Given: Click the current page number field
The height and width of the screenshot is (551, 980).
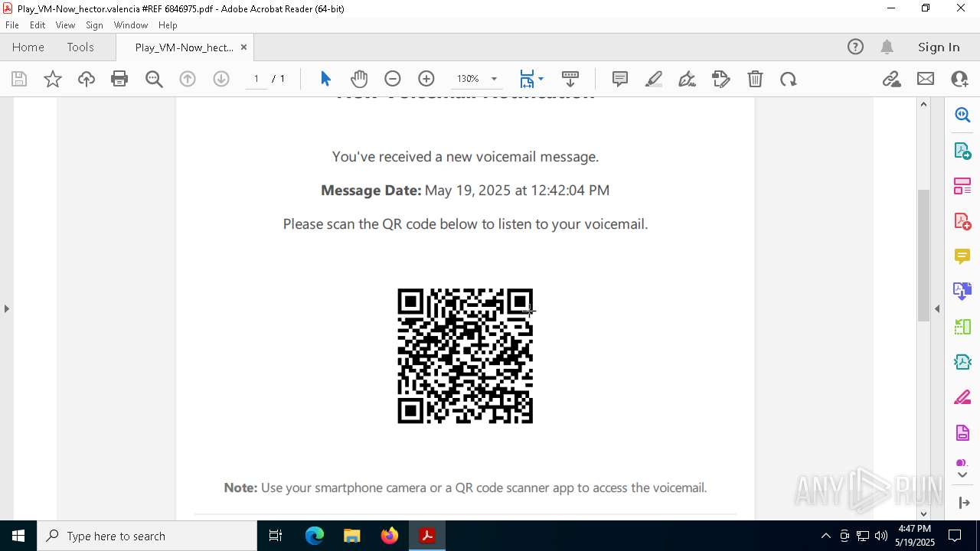Looking at the screenshot, I should [x=256, y=79].
